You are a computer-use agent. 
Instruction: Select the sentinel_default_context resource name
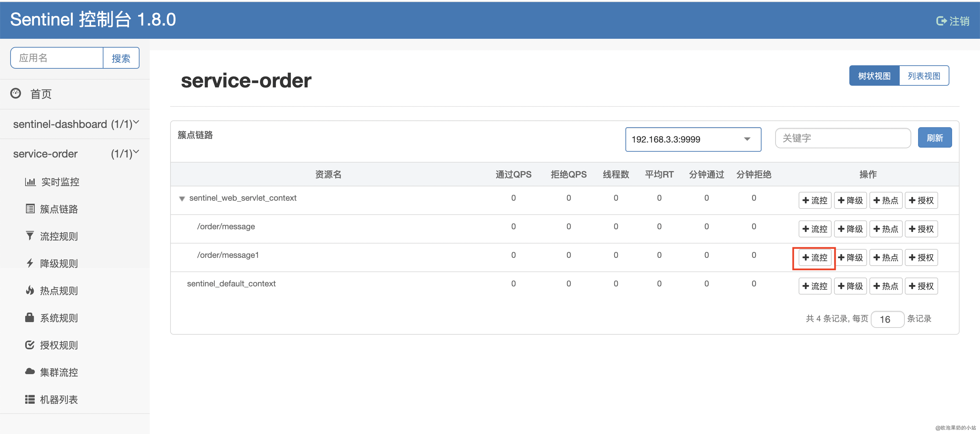click(231, 283)
